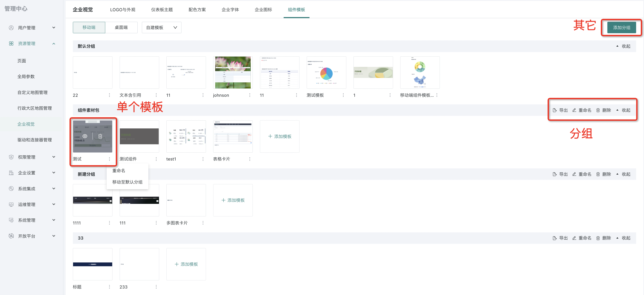Expand 企业设置 sidebar menu
The image size is (644, 295).
click(54, 173)
